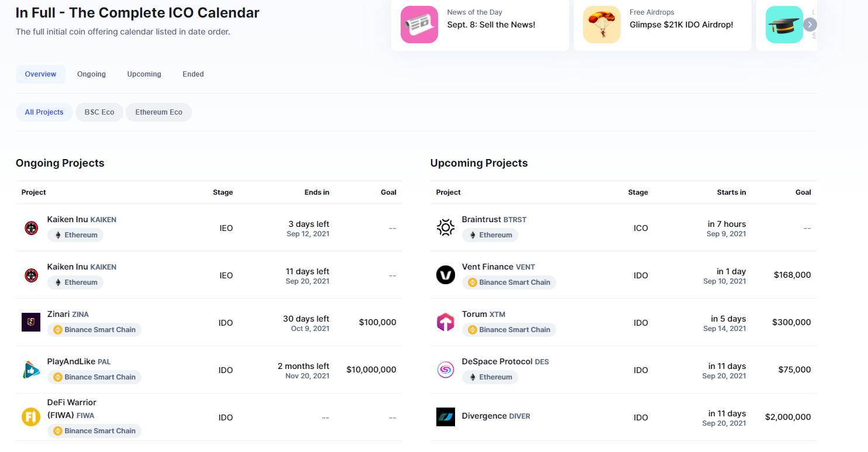Switch to the Upcoming tab
The height and width of the screenshot is (452, 868).
[144, 74]
